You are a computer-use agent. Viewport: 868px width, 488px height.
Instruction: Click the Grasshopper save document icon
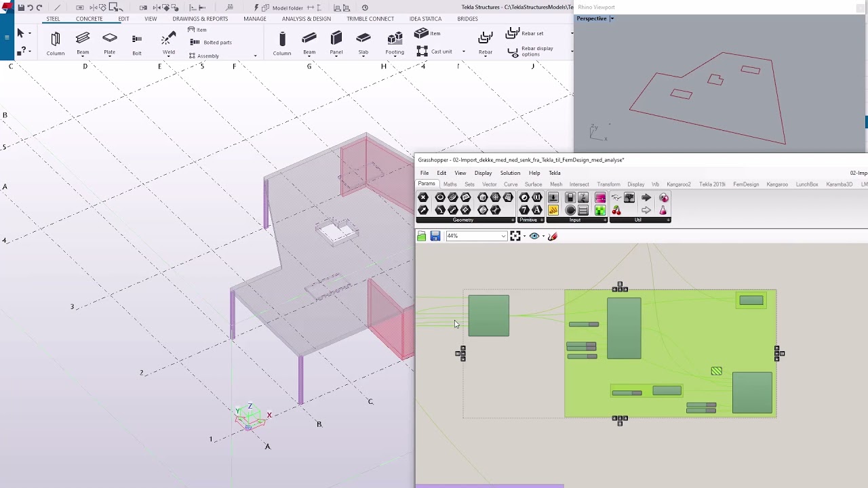(435, 236)
